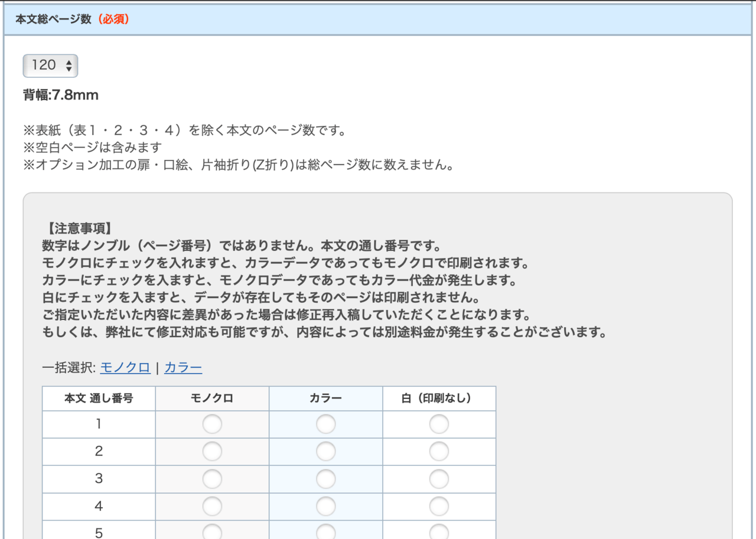Select monochrome for page 1
This screenshot has width=756, height=539.
212,423
